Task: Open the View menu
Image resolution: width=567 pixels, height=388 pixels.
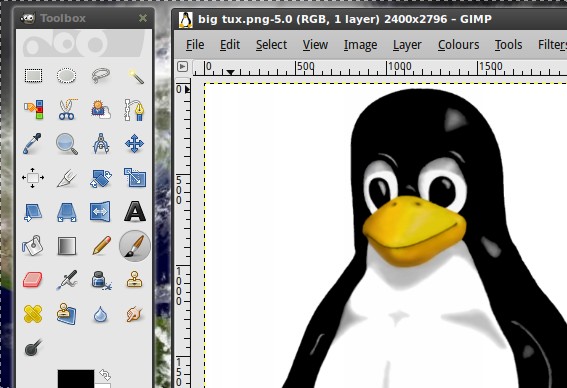Action: pos(315,45)
